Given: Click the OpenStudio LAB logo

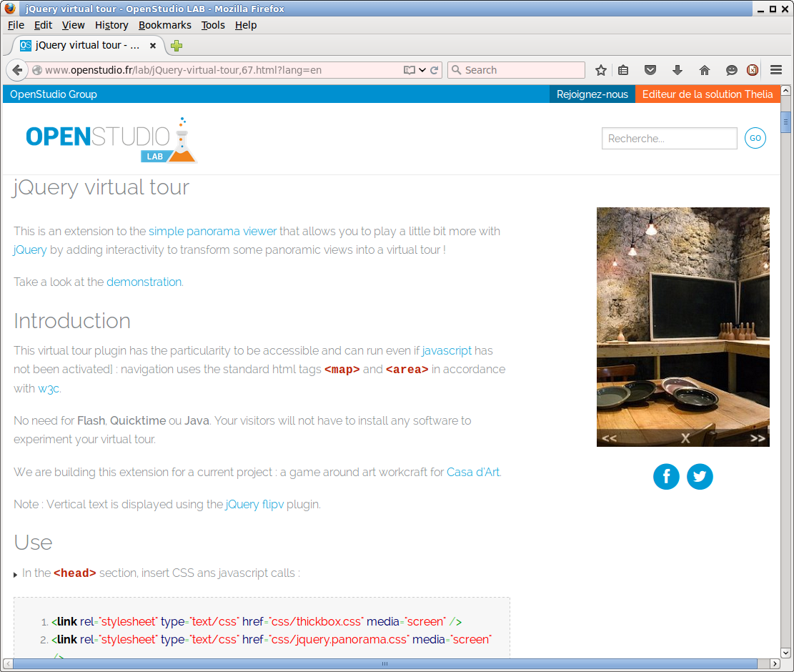Looking at the screenshot, I should (111, 140).
